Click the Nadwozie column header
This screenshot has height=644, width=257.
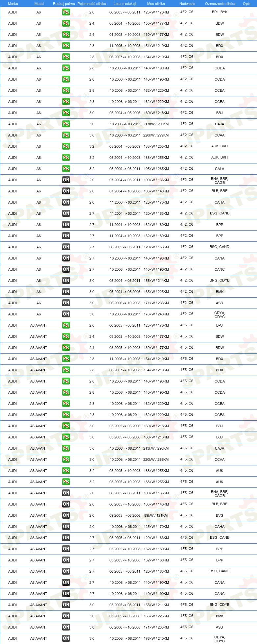(187, 4)
